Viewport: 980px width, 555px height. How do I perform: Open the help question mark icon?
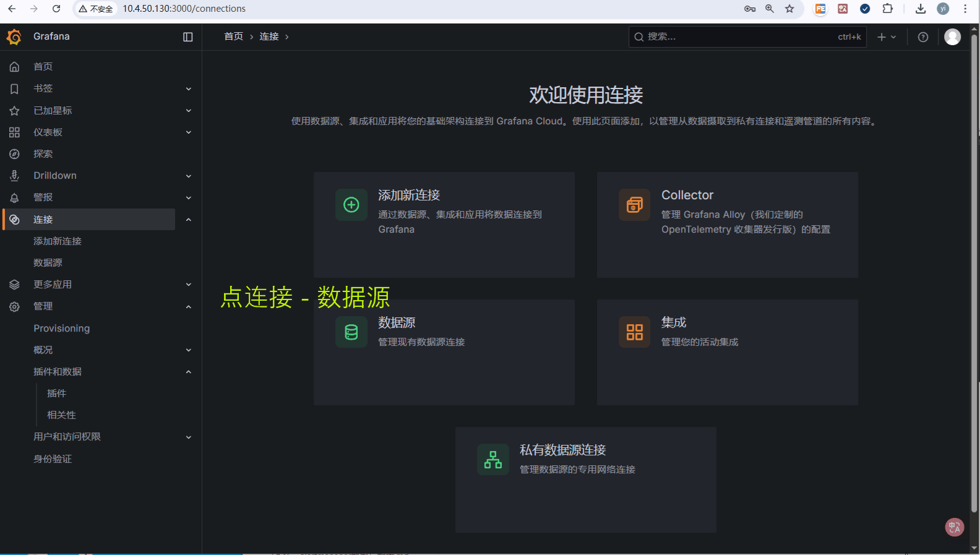click(x=923, y=37)
